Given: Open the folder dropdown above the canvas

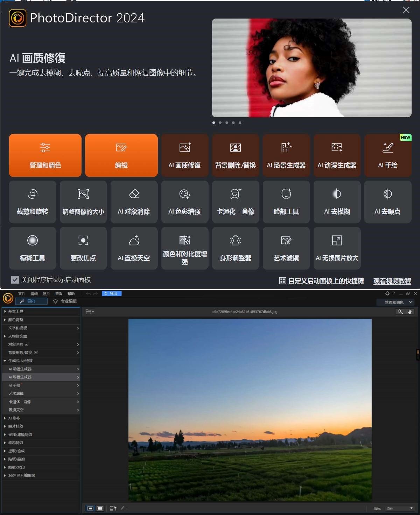Looking at the screenshot, I should [x=90, y=312].
